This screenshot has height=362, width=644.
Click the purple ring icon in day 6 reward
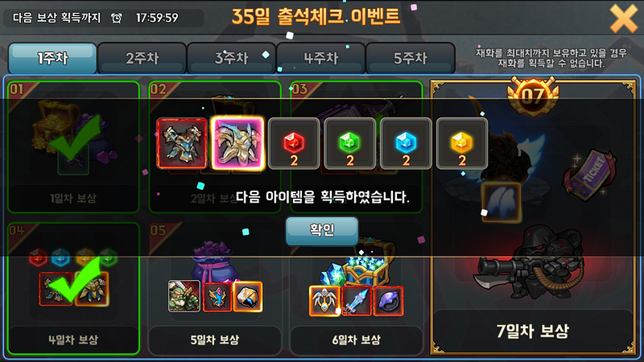point(388,301)
